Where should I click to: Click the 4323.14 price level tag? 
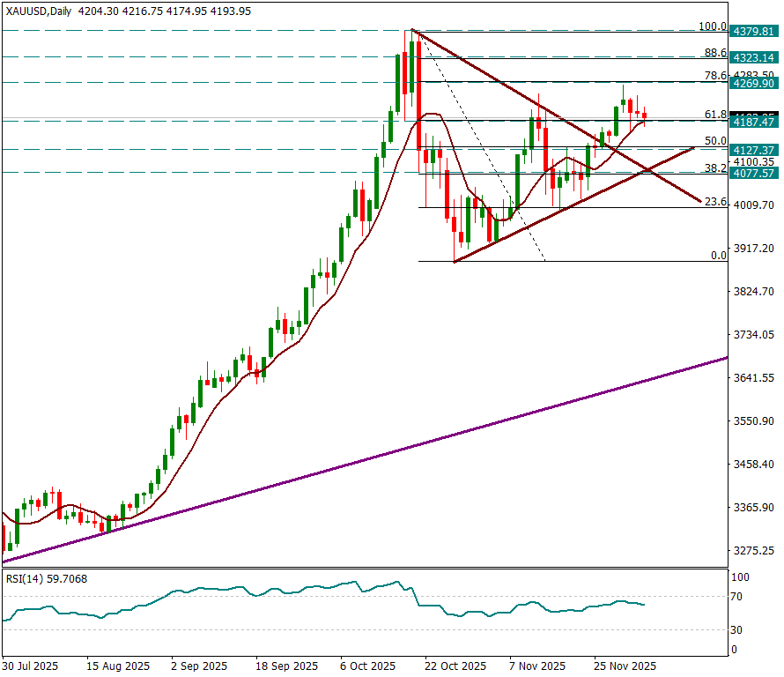tap(753, 57)
